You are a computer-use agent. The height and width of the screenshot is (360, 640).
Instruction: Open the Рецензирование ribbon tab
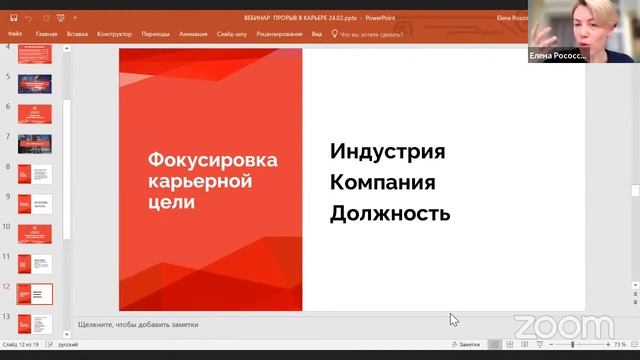279,34
